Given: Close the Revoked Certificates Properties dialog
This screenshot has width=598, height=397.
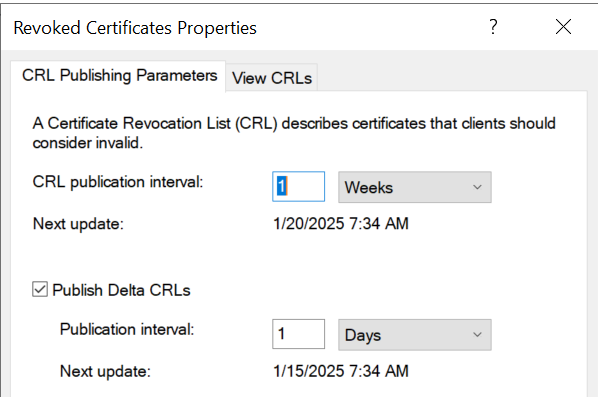Looking at the screenshot, I should pos(563,27).
